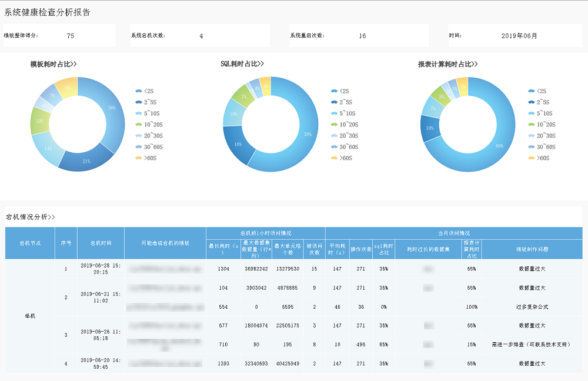Click the 序号 column header

(66, 243)
